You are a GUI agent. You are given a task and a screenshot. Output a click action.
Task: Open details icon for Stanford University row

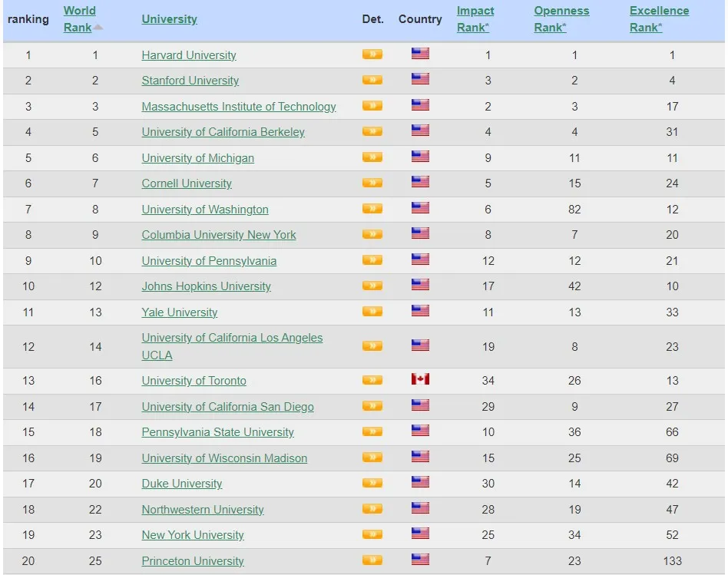point(372,80)
